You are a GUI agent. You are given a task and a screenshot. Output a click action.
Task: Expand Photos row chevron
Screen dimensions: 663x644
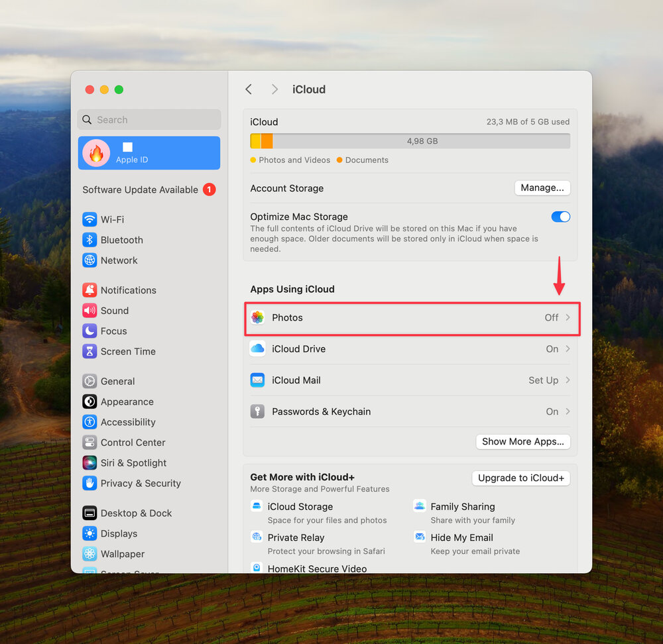568,317
